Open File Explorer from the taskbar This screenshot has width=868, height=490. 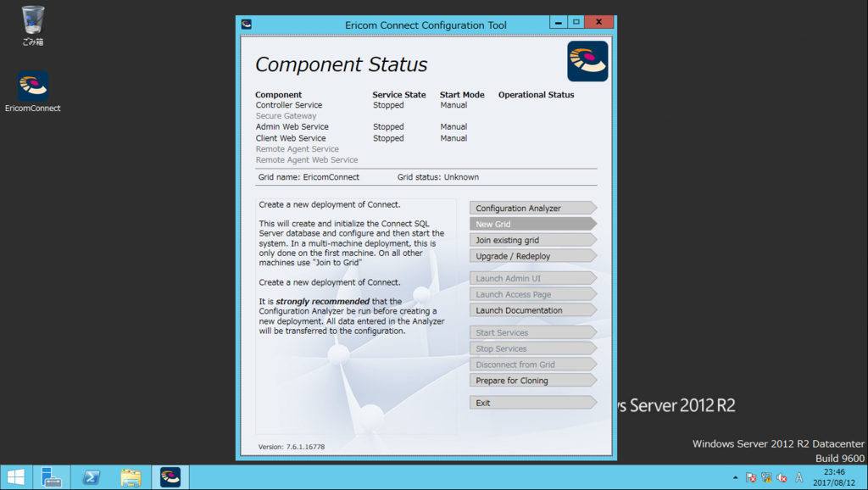pyautogui.click(x=131, y=477)
